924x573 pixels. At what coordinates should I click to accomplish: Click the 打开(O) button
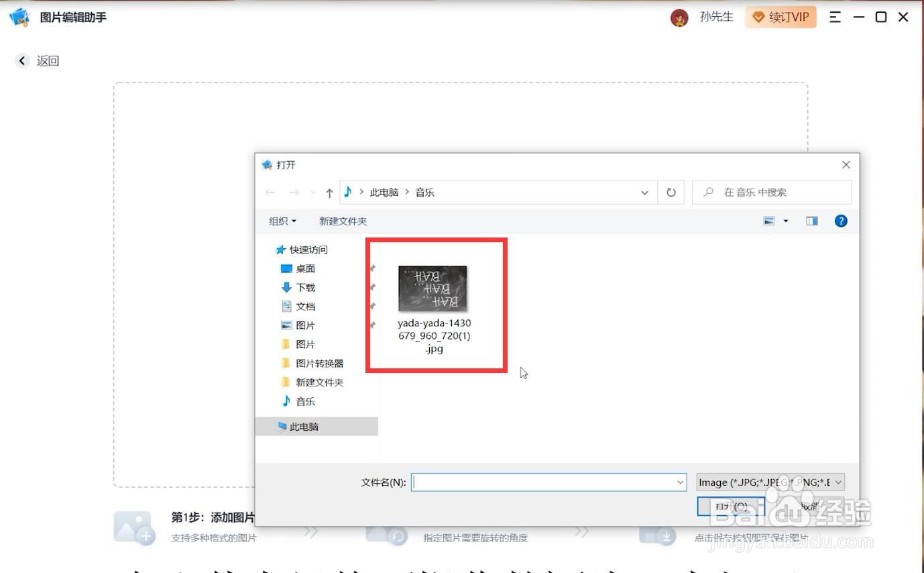731,507
